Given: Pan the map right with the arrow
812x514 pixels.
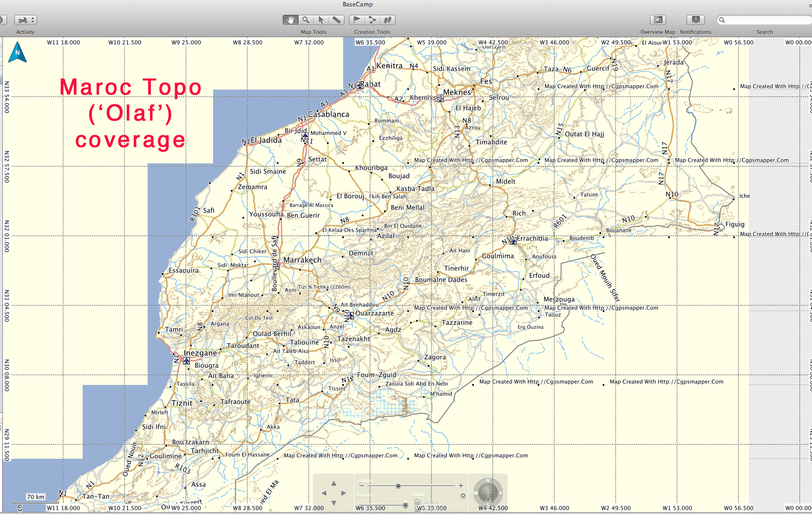Looking at the screenshot, I should pos(344,493).
